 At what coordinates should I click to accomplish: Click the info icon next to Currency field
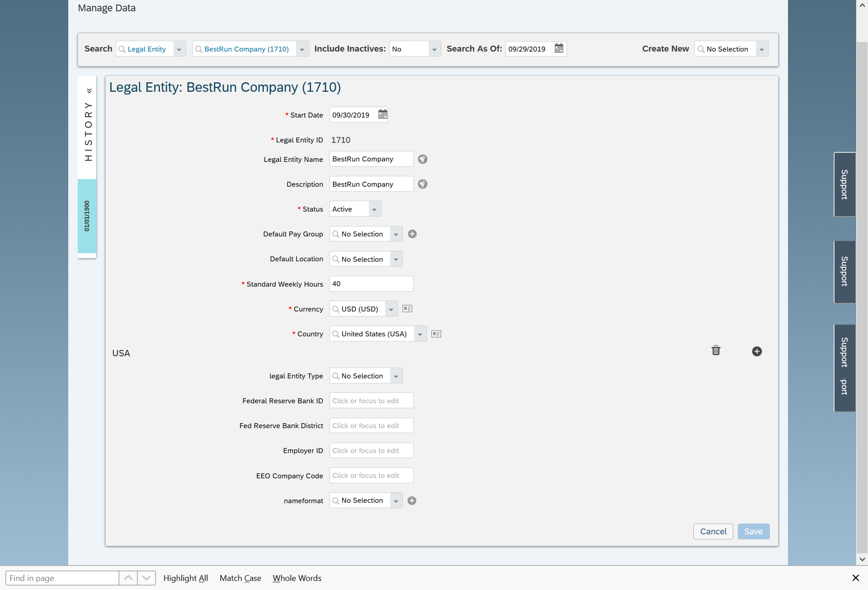[x=407, y=309]
